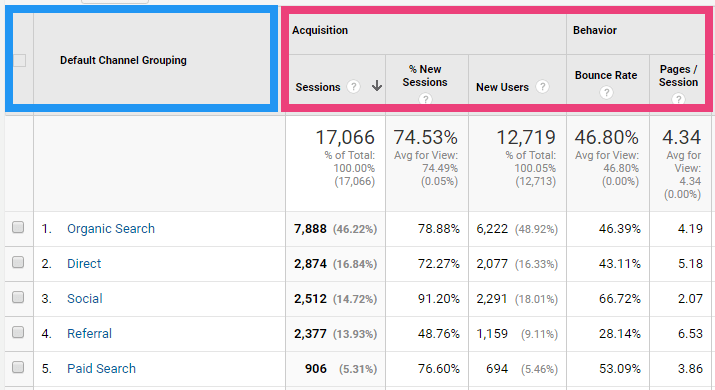Select Organic Search new users 6,222
Image resolution: width=715 pixels, height=390 pixels.
(492, 229)
